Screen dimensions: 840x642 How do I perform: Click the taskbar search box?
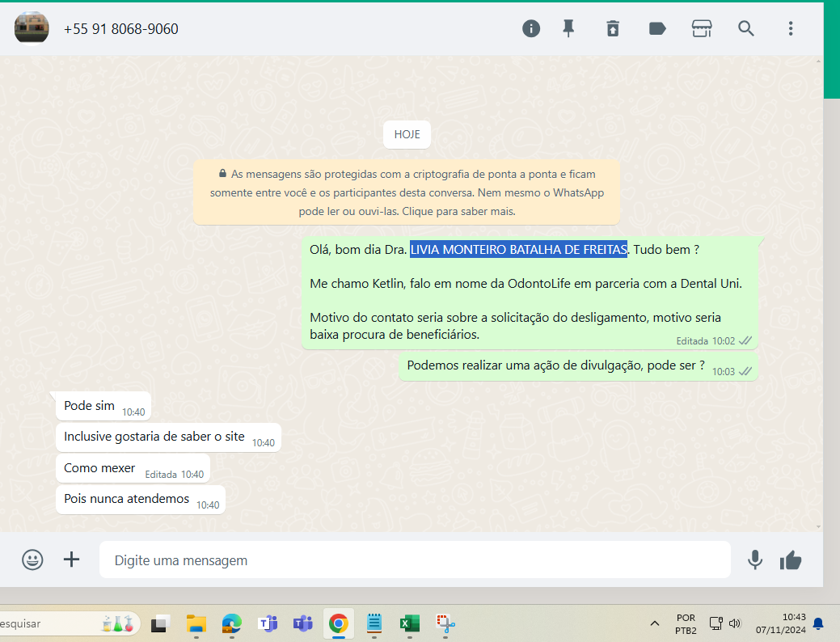tap(70, 623)
